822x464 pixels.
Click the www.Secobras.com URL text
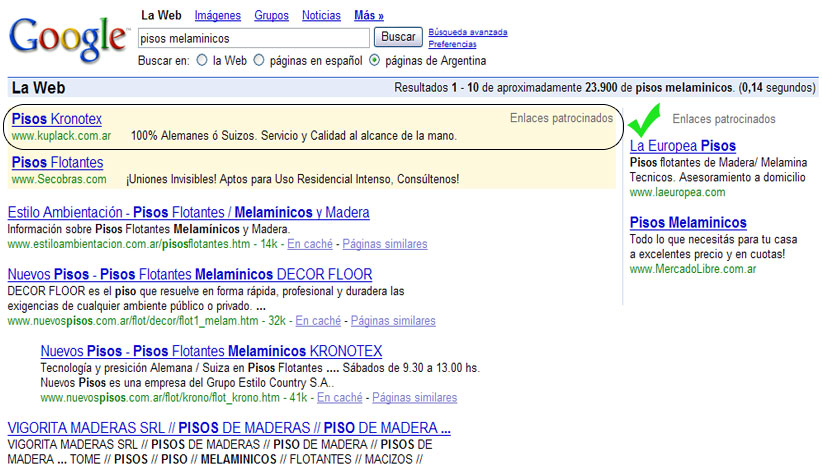pyautogui.click(x=59, y=179)
